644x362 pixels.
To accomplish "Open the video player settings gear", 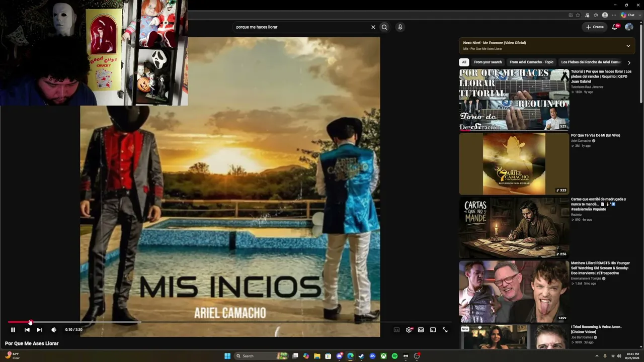I will (x=409, y=330).
